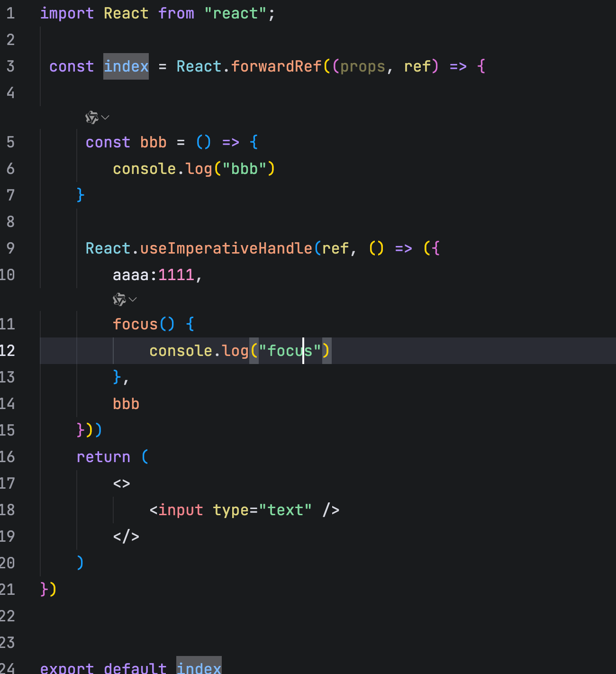Click the input tag name in JSX
Viewport: 616px width, 674px height.
pos(181,510)
